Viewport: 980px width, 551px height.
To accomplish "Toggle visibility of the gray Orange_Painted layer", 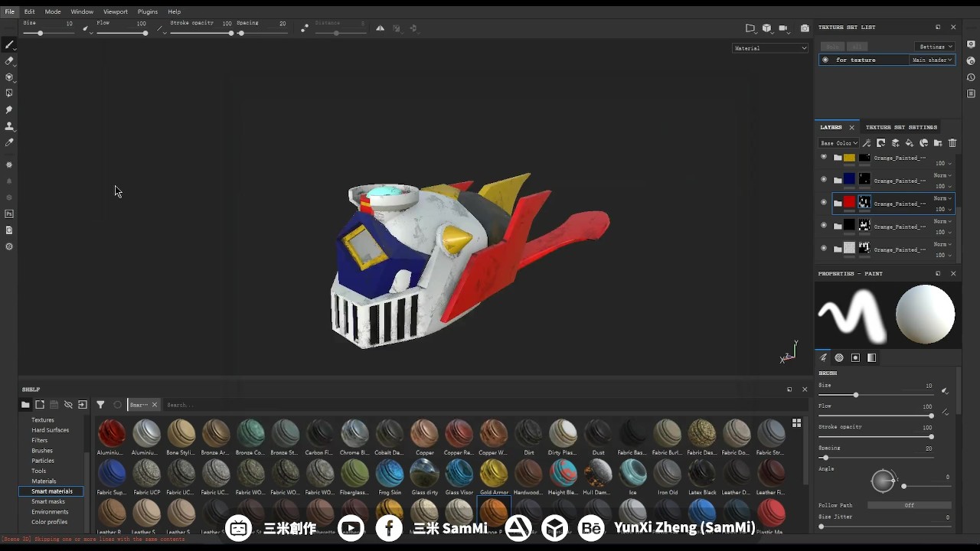I will [x=824, y=248].
